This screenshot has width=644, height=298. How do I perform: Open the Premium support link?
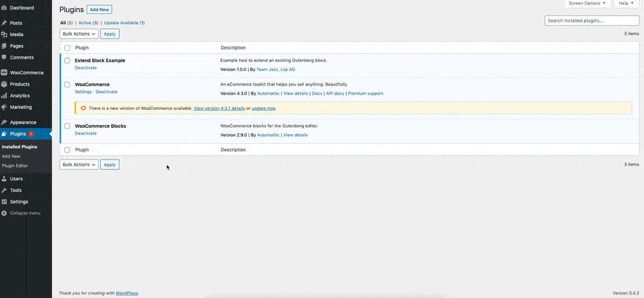[x=366, y=94]
